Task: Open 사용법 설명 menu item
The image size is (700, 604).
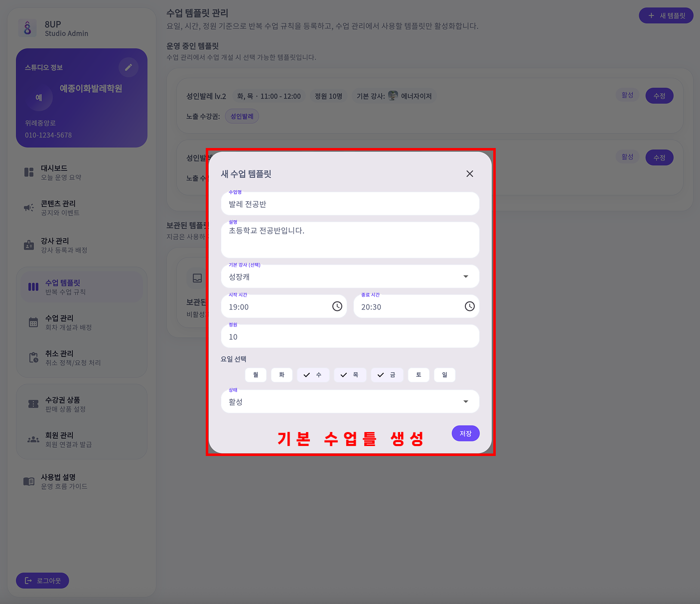Action: point(82,481)
